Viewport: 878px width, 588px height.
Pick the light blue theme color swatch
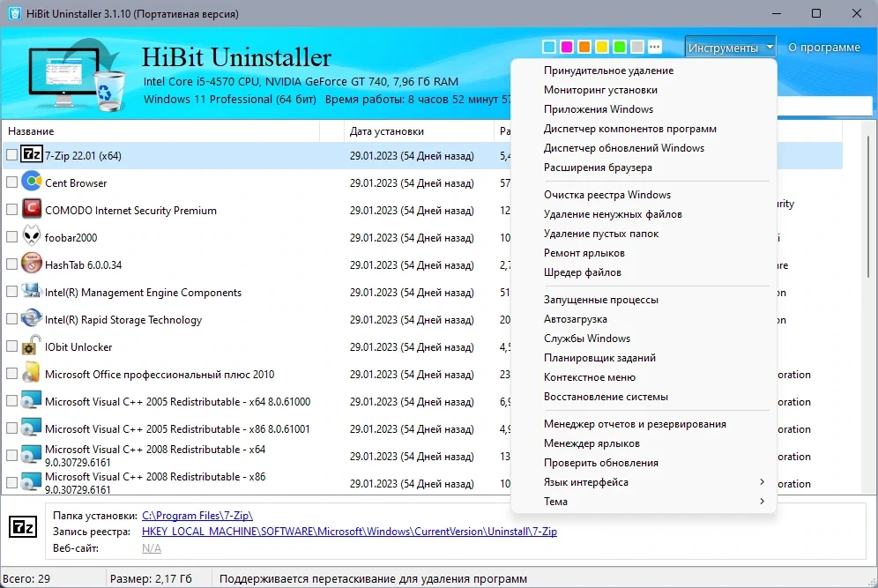548,47
